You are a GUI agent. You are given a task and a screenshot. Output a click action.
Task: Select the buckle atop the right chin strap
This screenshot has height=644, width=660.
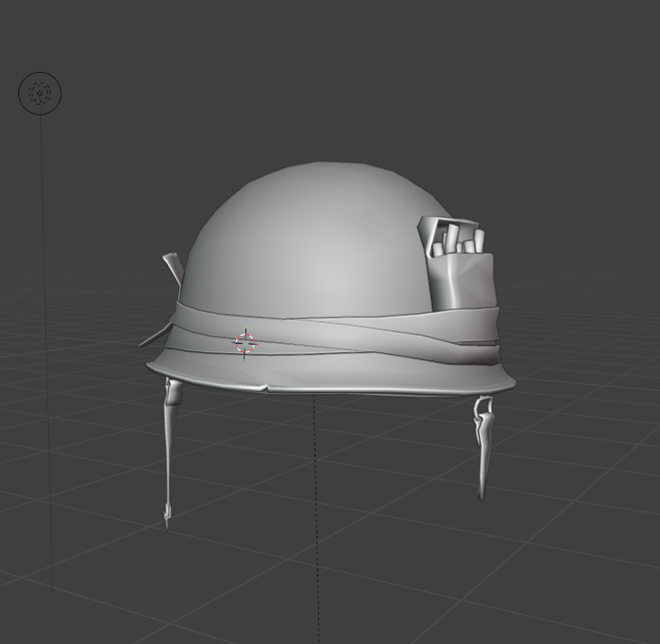pyautogui.click(x=482, y=408)
